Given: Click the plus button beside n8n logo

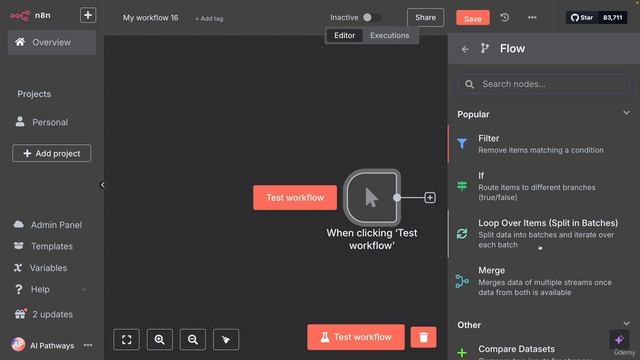Looking at the screenshot, I should (88, 16).
